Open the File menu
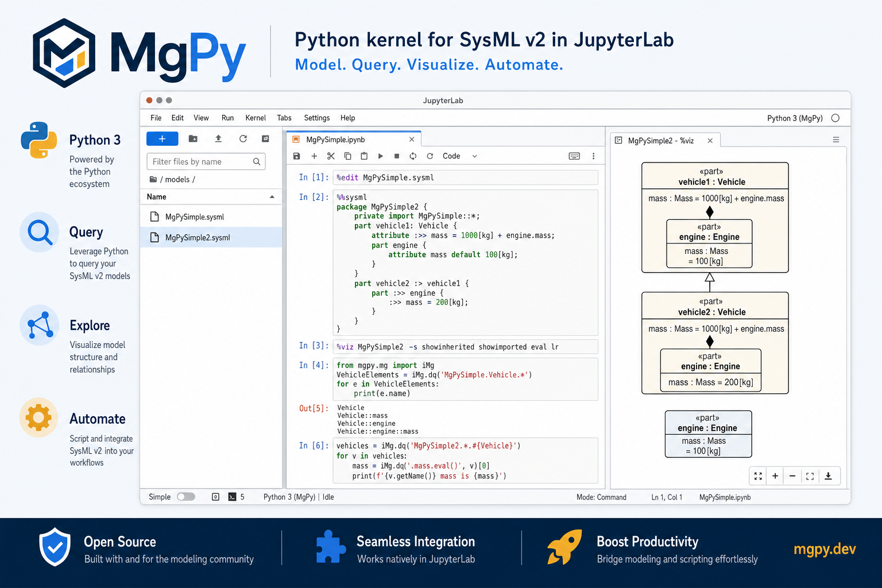 (x=156, y=118)
